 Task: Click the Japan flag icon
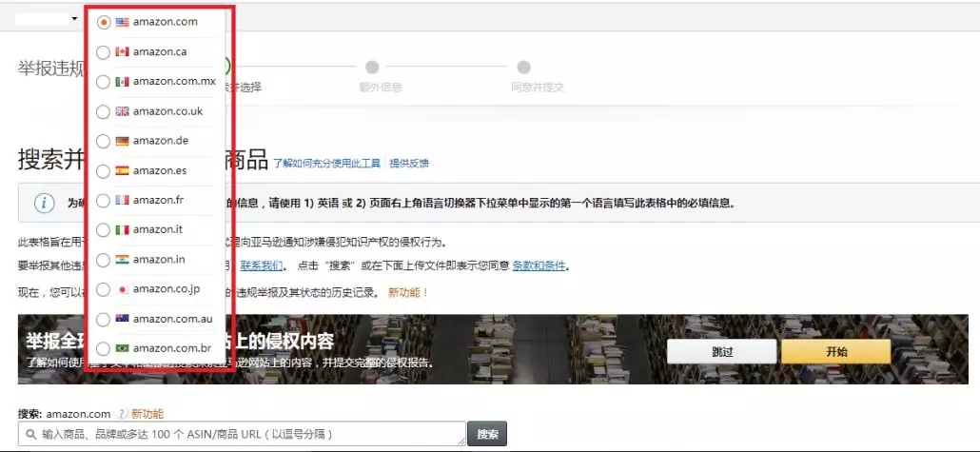click(x=123, y=289)
